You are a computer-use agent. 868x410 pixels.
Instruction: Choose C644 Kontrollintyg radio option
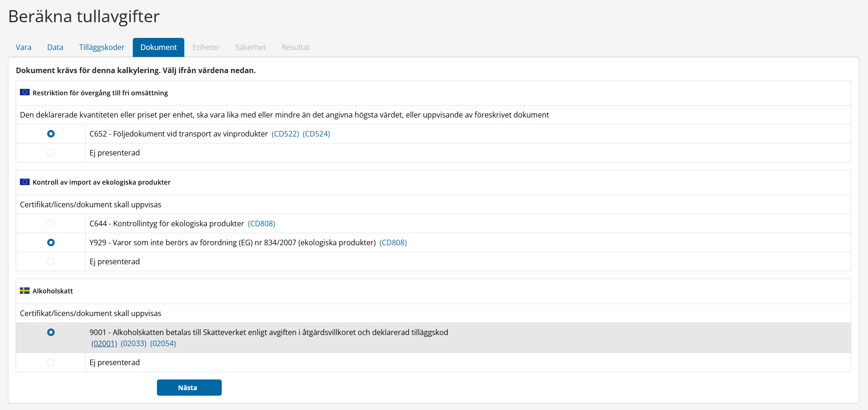point(51,224)
